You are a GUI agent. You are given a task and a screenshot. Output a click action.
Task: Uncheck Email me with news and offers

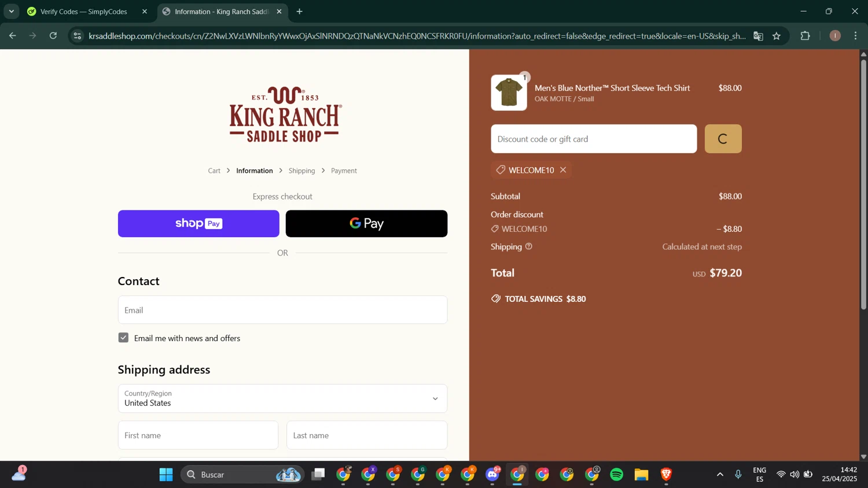(x=123, y=338)
